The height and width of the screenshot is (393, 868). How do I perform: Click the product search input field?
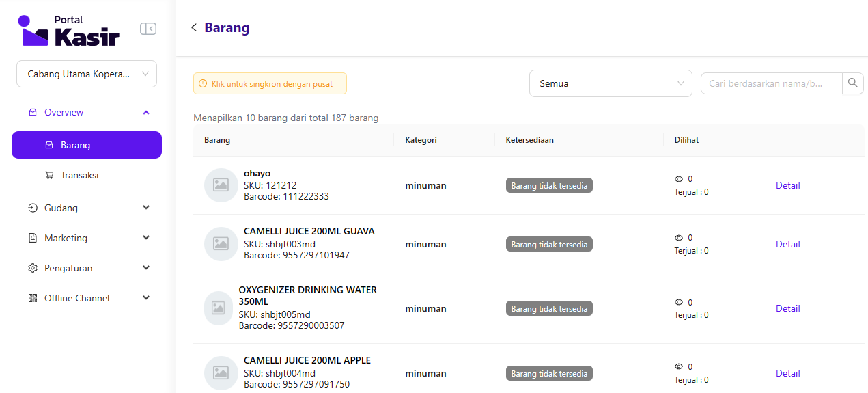coord(772,83)
